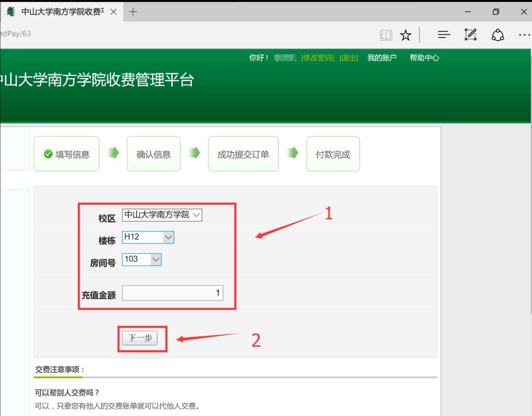Minimize the Edge browser window
The width and height of the screenshot is (532, 416).
[468, 12]
